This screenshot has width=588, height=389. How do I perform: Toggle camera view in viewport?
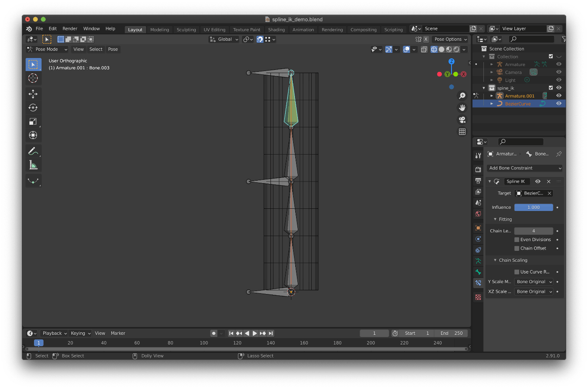pos(462,120)
